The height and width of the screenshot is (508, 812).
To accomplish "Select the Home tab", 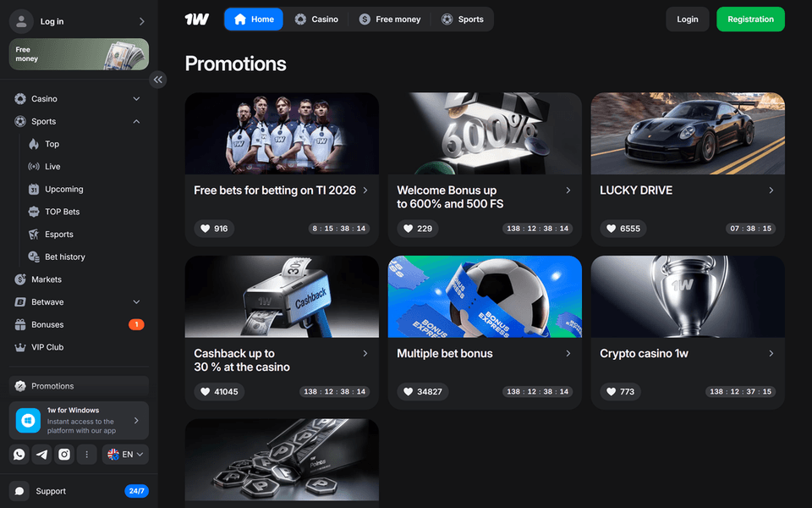I will tap(254, 19).
